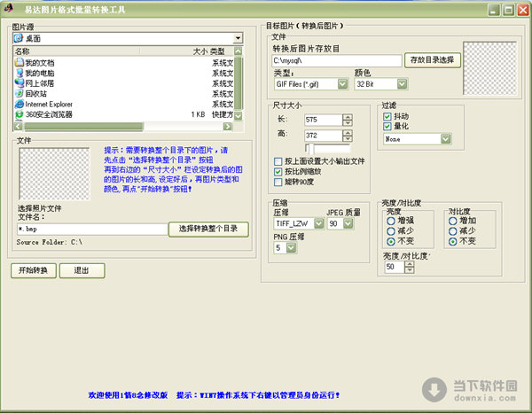Select the 360安全浏览器 shortcut icon
The height and width of the screenshot is (413, 532).
coord(19,114)
